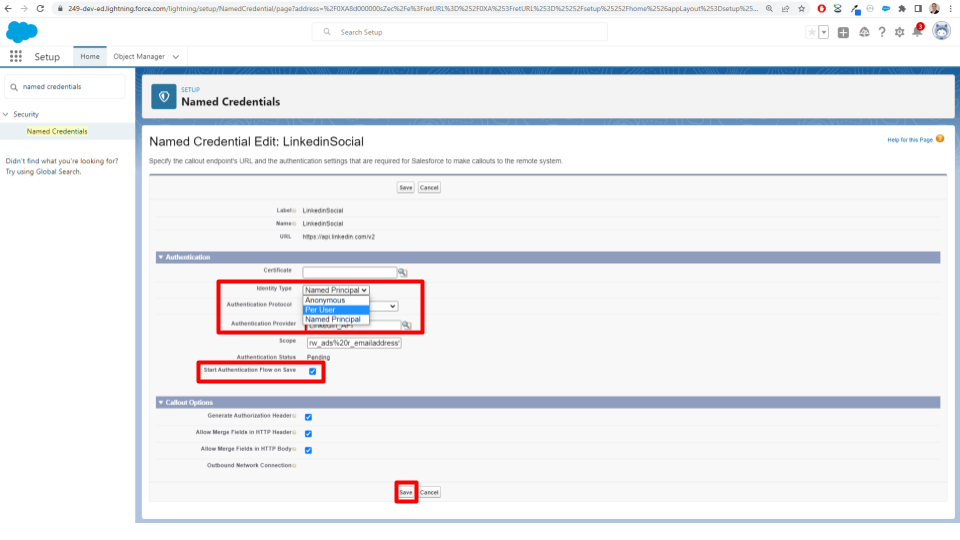Toggle Start Authentication Flow on Save checkbox

313,372
